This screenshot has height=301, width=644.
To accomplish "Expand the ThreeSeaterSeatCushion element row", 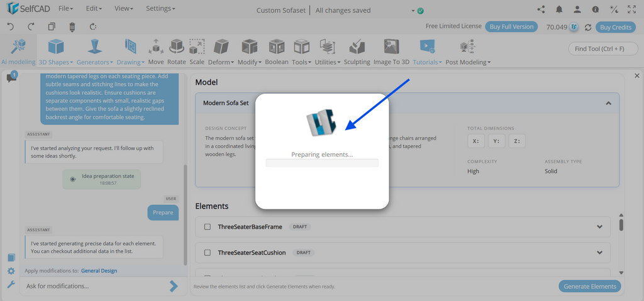I will tap(599, 253).
